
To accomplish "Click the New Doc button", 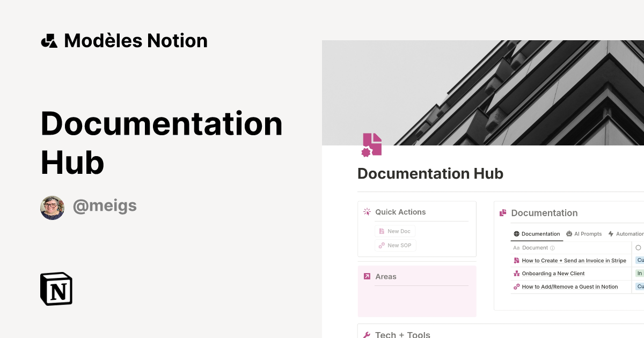I will (395, 231).
